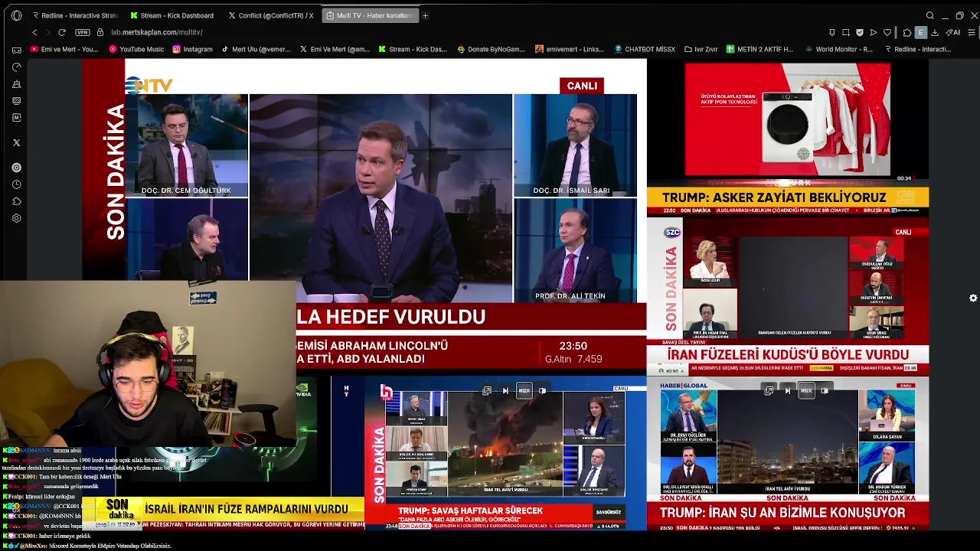This screenshot has height=551, width=980.
Task: Reload the current page
Action: click(x=62, y=32)
